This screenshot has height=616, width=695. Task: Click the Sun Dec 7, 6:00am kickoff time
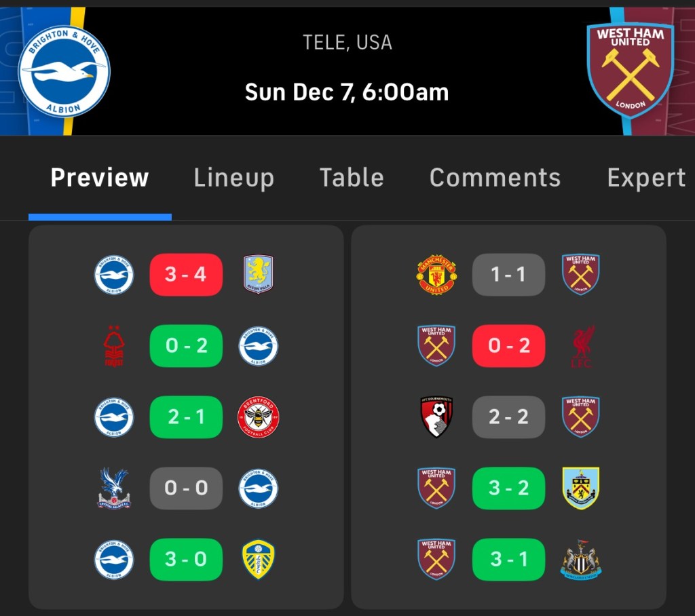(347, 92)
